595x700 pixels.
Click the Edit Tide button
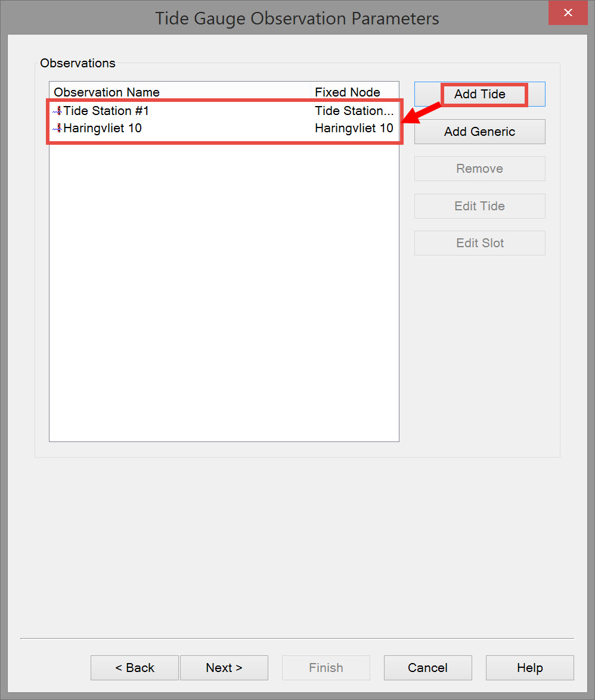[479, 206]
